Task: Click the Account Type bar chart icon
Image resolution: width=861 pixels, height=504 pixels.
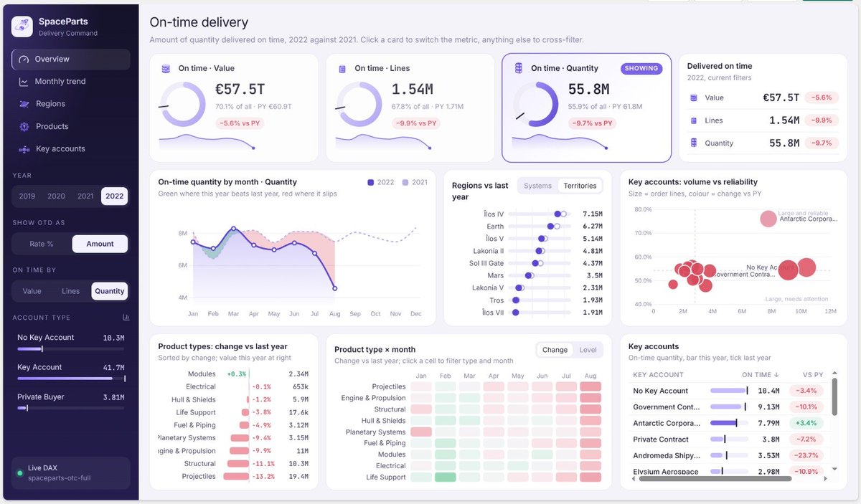Action: [x=126, y=317]
